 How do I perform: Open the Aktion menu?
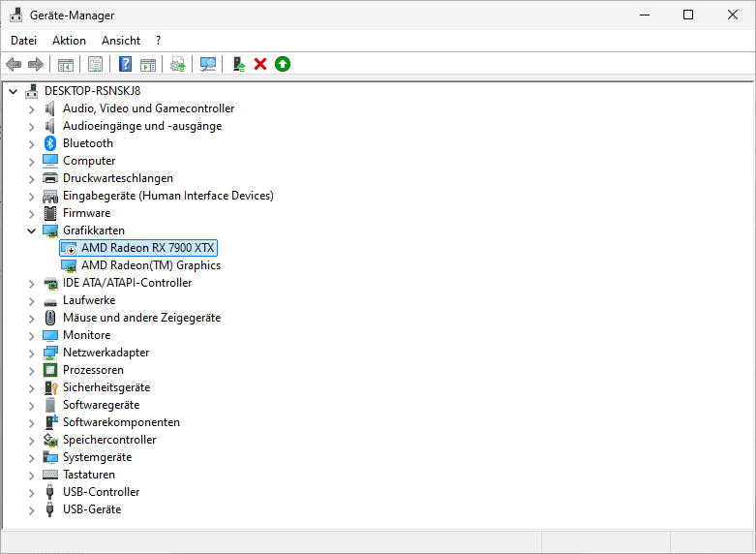pyautogui.click(x=69, y=41)
